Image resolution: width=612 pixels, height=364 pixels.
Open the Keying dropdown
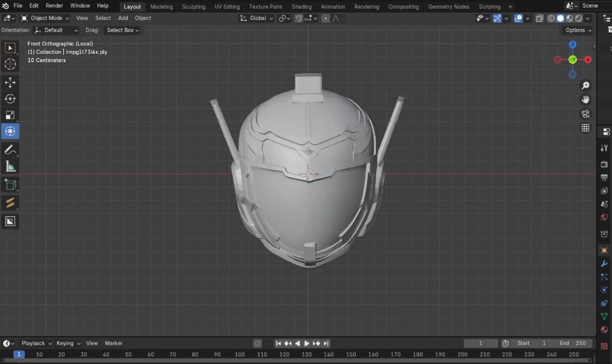pos(69,344)
